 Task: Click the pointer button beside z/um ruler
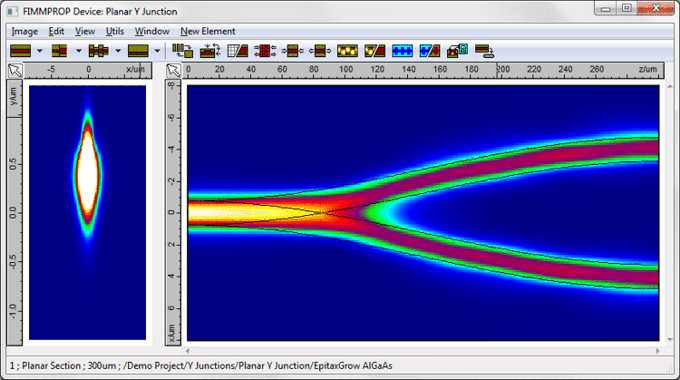tap(173, 70)
